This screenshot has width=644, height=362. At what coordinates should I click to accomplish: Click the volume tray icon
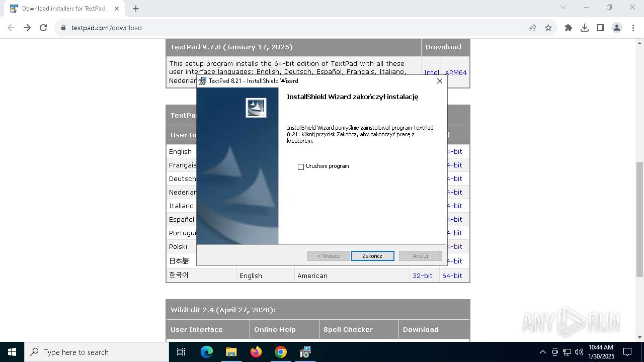[x=579, y=352]
